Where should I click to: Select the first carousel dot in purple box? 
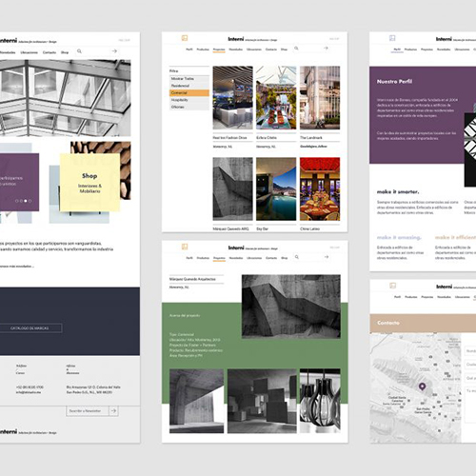17,201
